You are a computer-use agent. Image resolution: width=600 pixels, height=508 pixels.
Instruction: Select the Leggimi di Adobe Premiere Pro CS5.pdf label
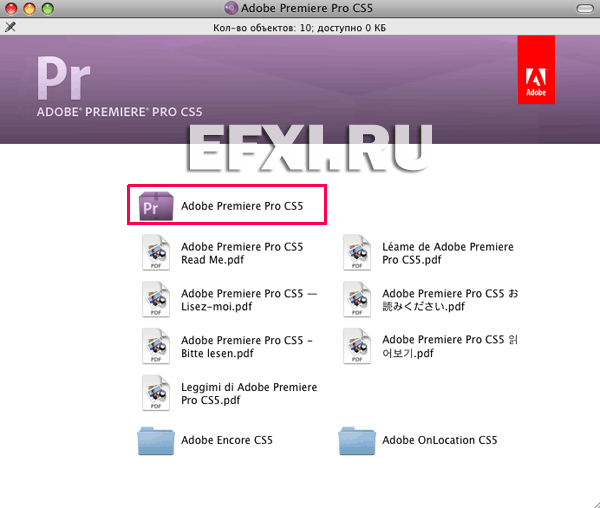[249, 394]
